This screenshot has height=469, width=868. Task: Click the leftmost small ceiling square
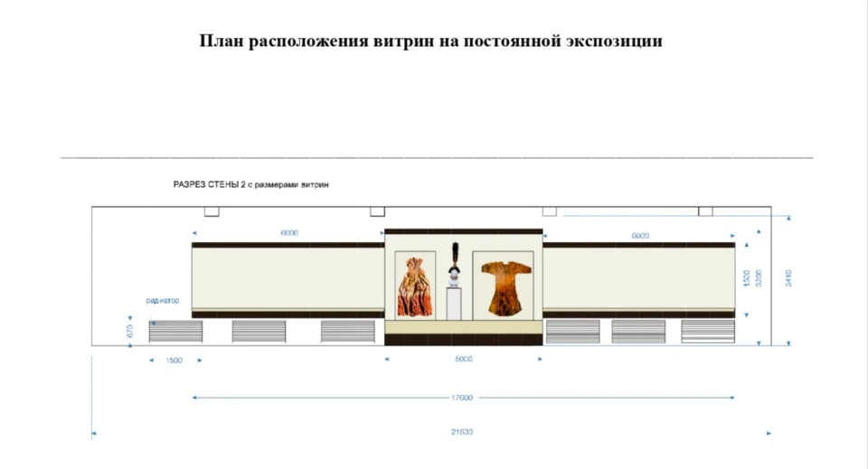click(x=212, y=211)
